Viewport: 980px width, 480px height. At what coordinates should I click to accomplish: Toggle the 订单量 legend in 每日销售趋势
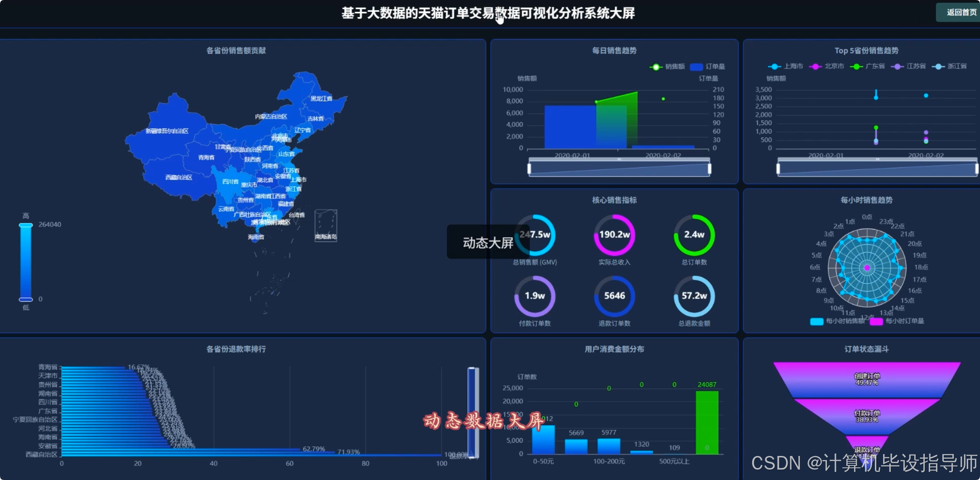pos(697,67)
